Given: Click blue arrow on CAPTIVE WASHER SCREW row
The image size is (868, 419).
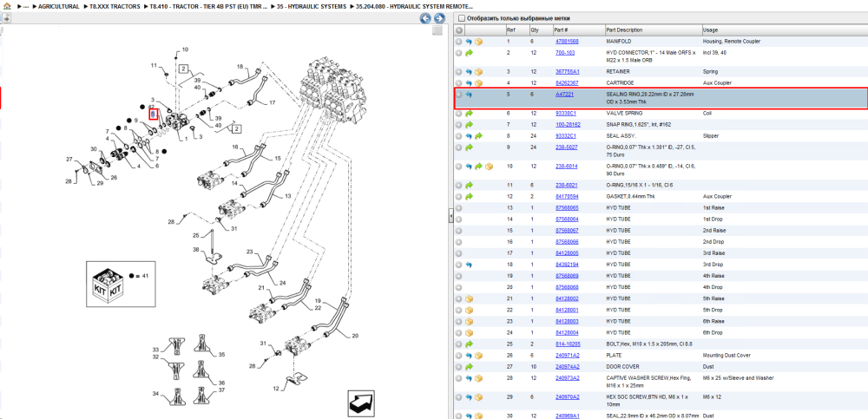Looking at the screenshot, I should click(x=469, y=378).
